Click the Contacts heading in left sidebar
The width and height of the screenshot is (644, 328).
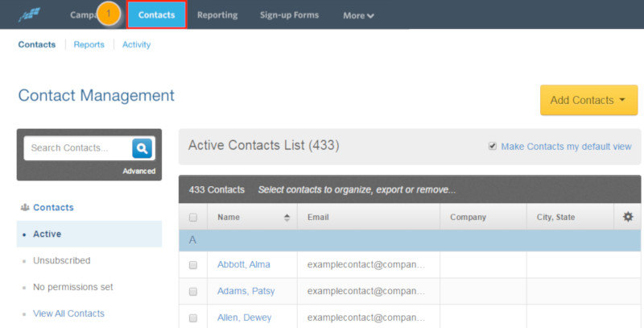53,208
